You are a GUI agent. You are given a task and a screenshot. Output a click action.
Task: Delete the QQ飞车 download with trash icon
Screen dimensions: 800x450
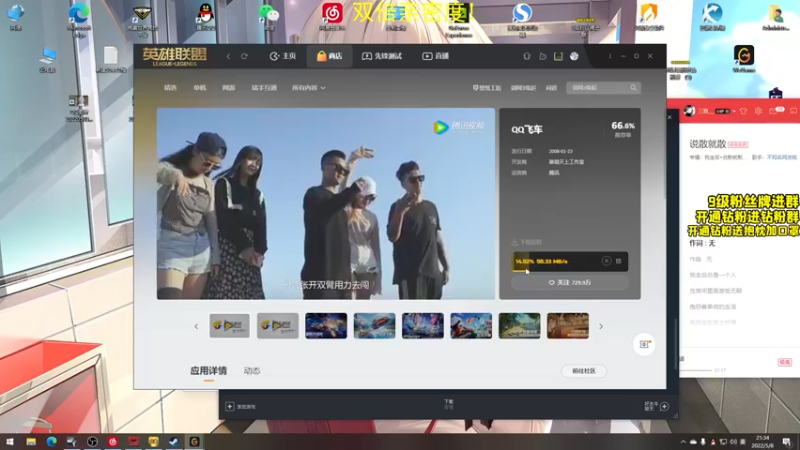click(x=618, y=261)
